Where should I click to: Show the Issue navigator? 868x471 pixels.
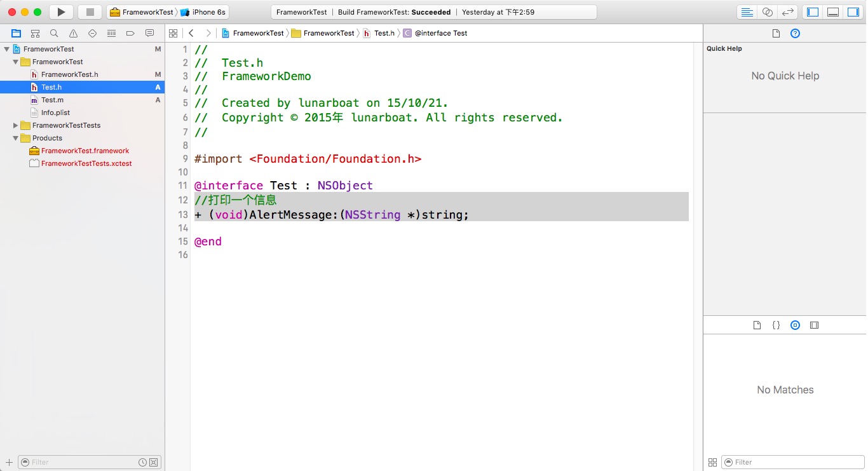pos(73,33)
